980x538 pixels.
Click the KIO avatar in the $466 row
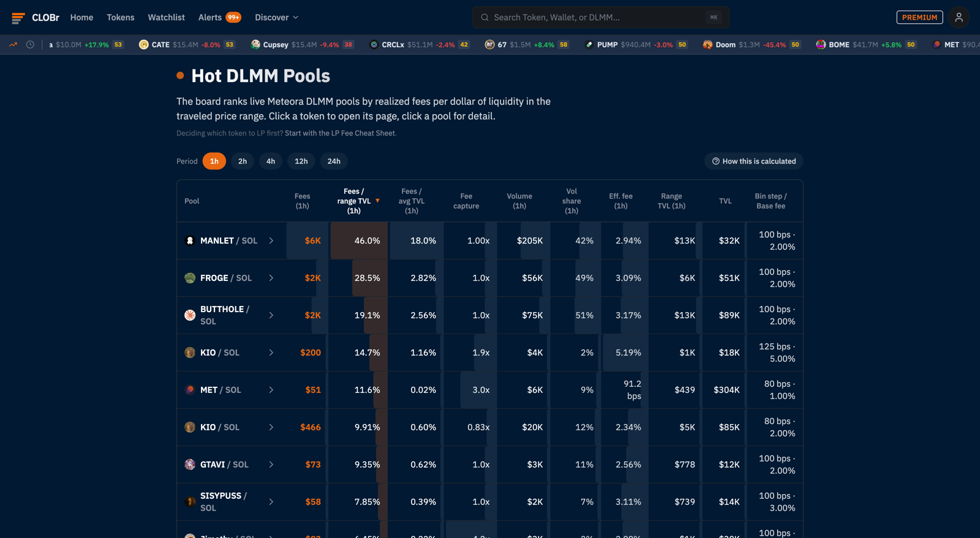point(190,427)
